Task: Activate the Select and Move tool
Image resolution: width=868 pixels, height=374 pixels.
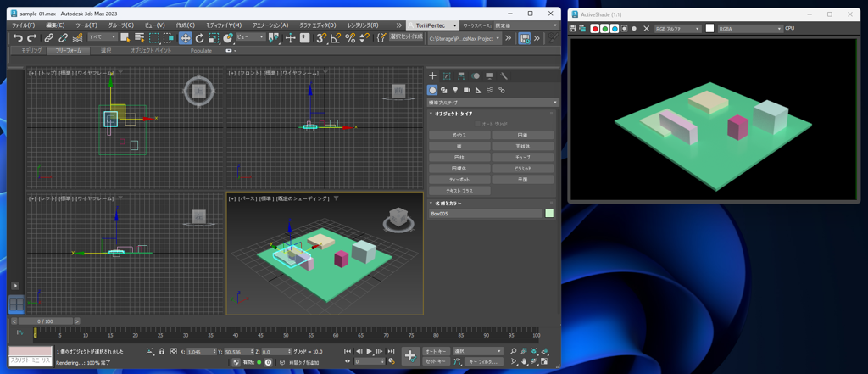Action: 186,37
